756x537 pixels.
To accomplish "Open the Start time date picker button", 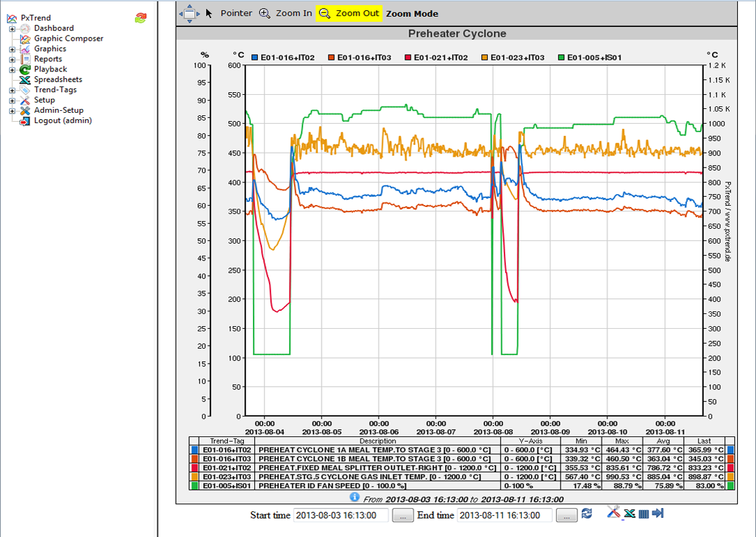I will tap(403, 515).
